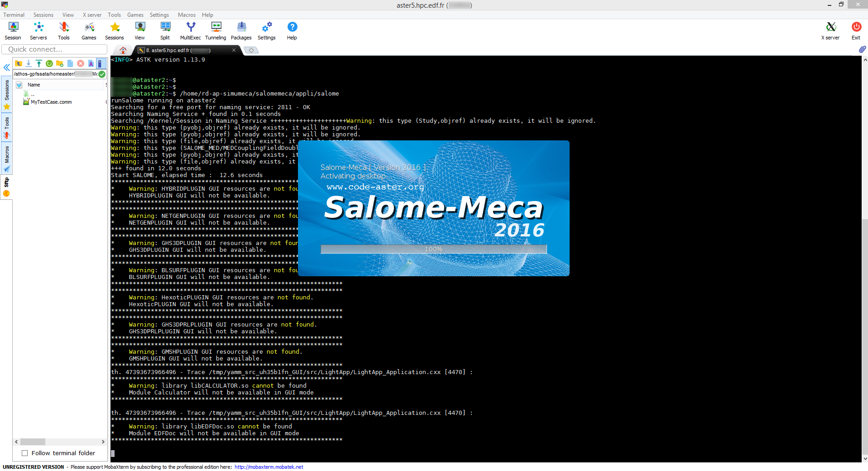Click SFTP download arrow icon
The image size is (868, 471).
click(x=29, y=63)
